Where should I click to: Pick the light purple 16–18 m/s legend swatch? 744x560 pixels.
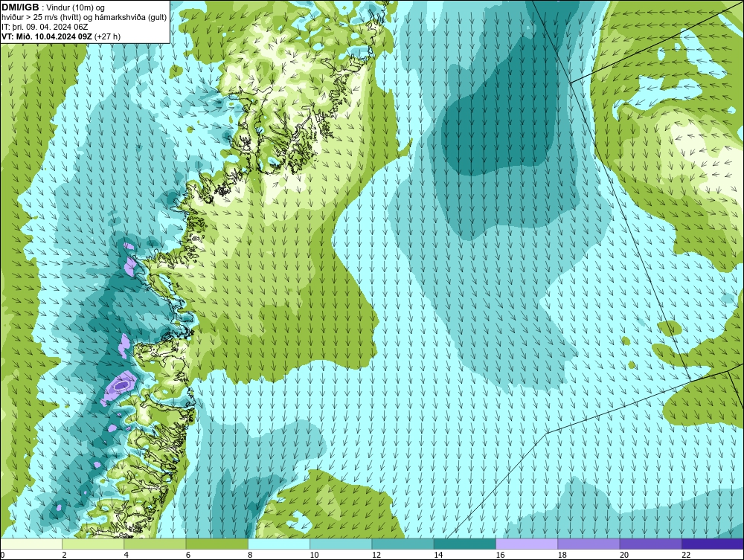pos(527,544)
